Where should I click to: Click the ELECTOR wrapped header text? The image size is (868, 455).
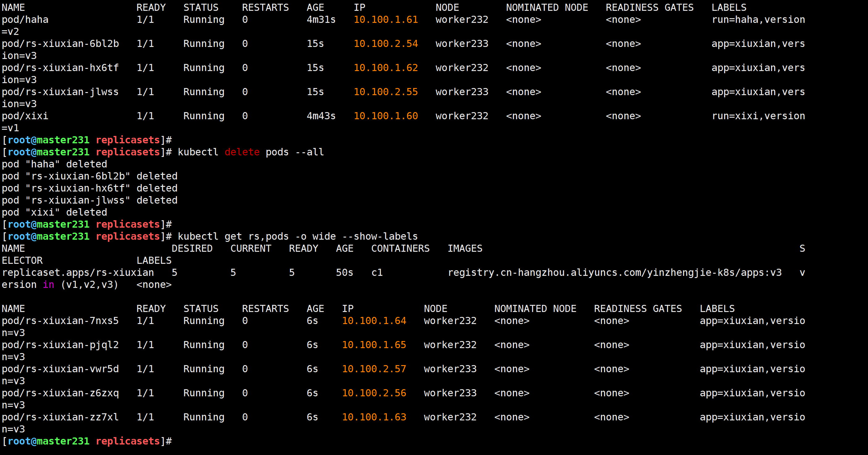[22, 260]
